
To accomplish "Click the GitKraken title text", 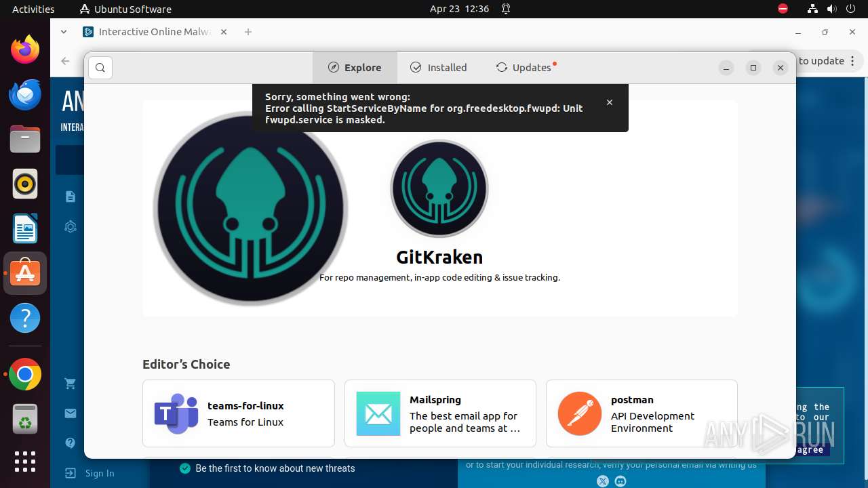I will coord(439,257).
